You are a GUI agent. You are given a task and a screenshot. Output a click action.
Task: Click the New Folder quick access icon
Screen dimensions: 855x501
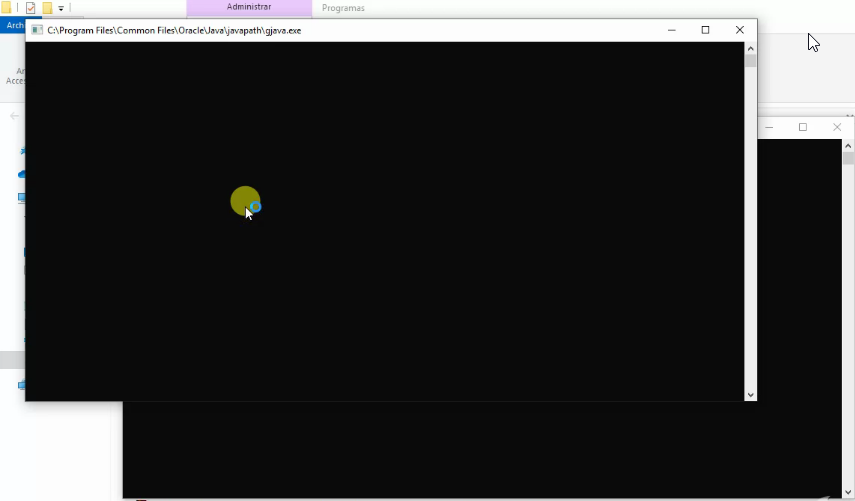coord(47,8)
